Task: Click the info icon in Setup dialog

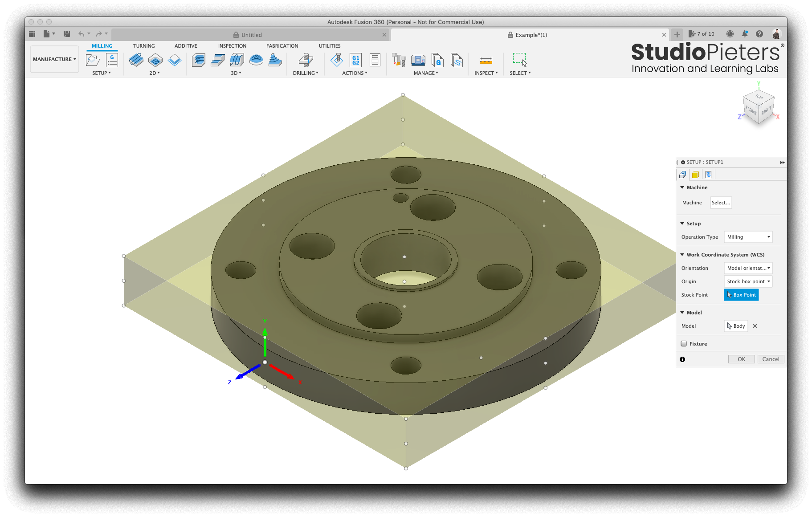Action: tap(682, 359)
